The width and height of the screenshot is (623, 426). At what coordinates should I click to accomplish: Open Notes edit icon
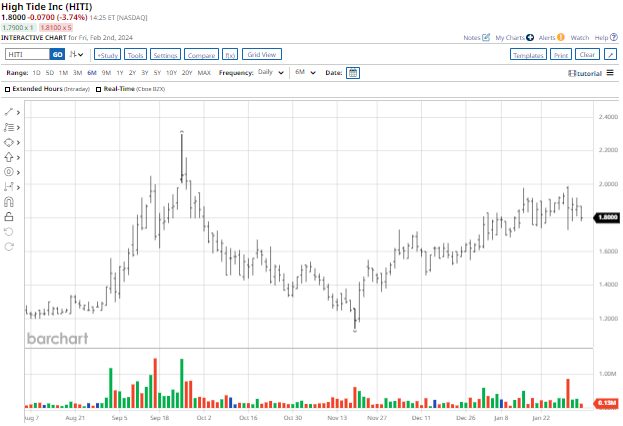[x=486, y=37]
